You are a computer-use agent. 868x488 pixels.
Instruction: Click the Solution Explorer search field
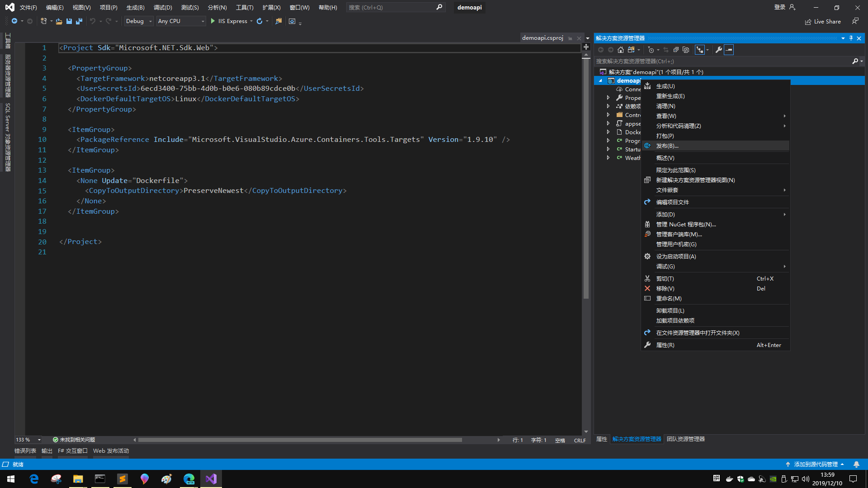click(x=723, y=61)
